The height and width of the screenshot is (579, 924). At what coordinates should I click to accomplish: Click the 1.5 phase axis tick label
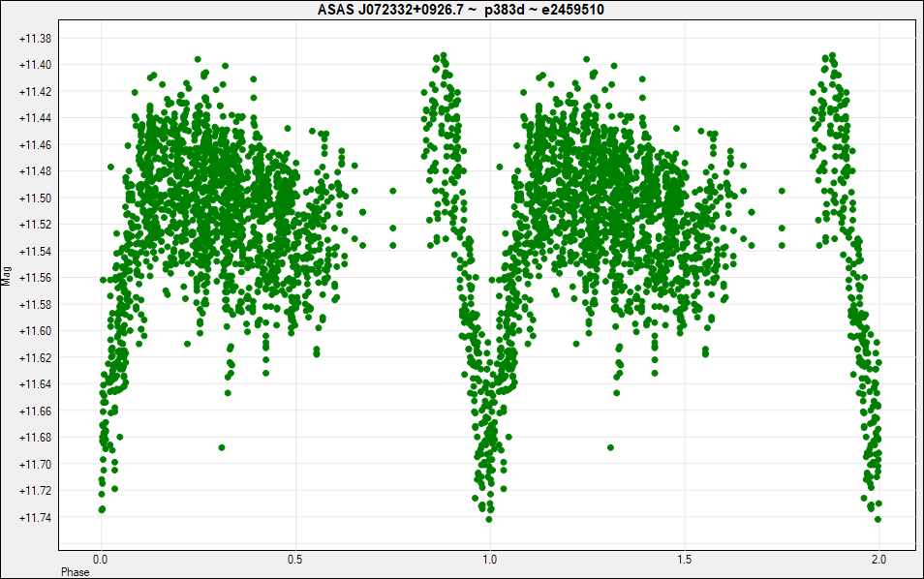684,560
